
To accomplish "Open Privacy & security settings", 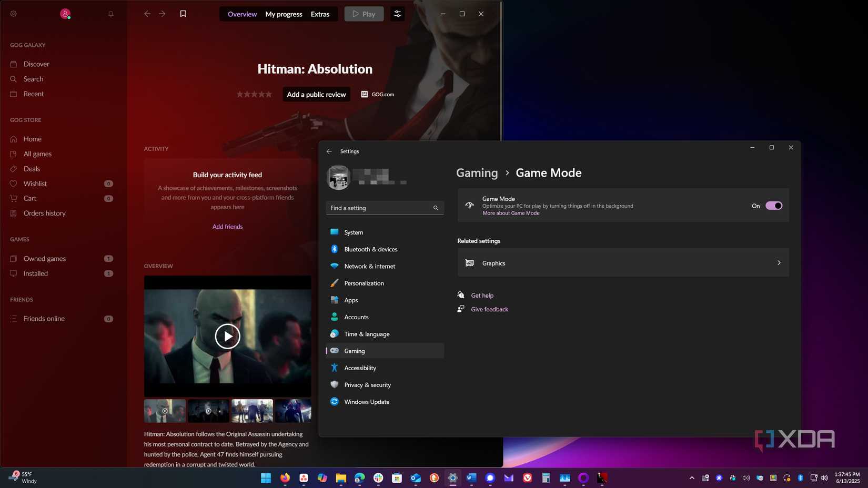I will [x=385, y=385].
